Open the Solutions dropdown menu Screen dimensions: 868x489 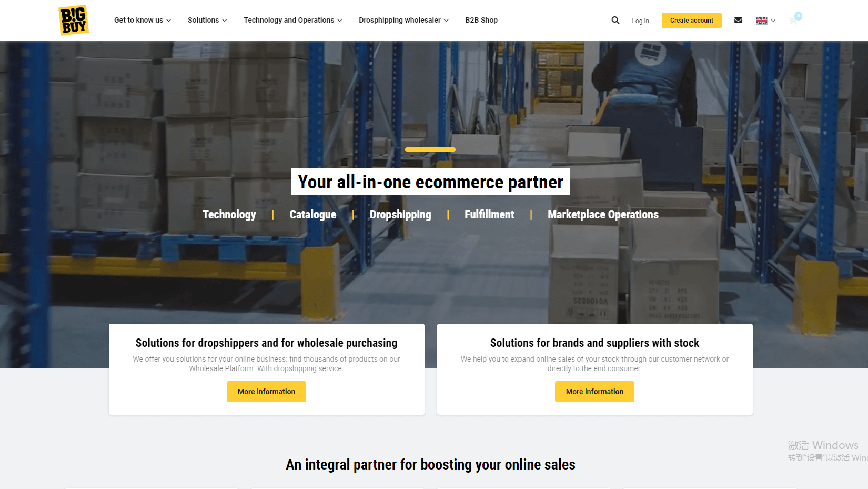(x=207, y=20)
